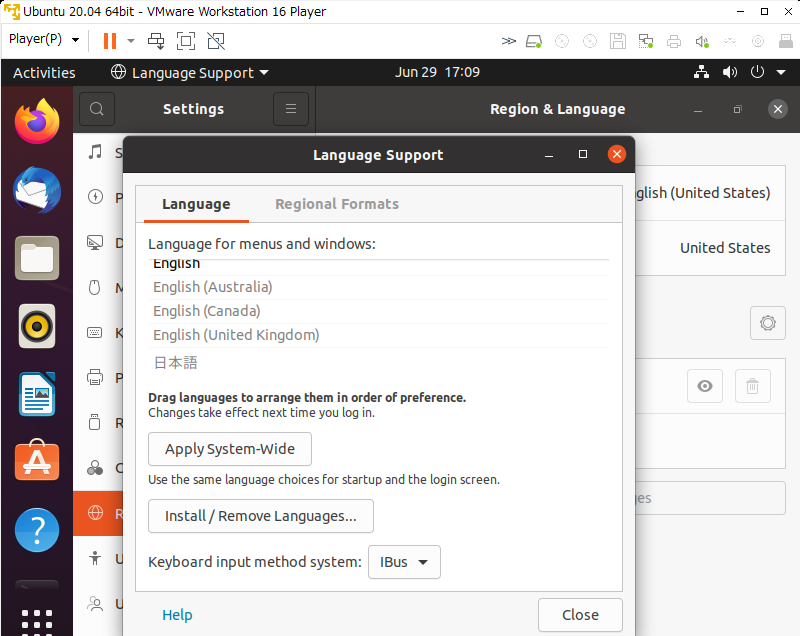Click the power icon in top bar
This screenshot has width=800, height=636.
[758, 72]
